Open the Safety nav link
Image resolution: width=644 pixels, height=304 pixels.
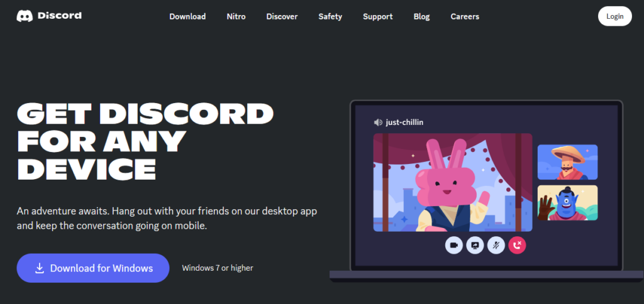[x=330, y=16]
